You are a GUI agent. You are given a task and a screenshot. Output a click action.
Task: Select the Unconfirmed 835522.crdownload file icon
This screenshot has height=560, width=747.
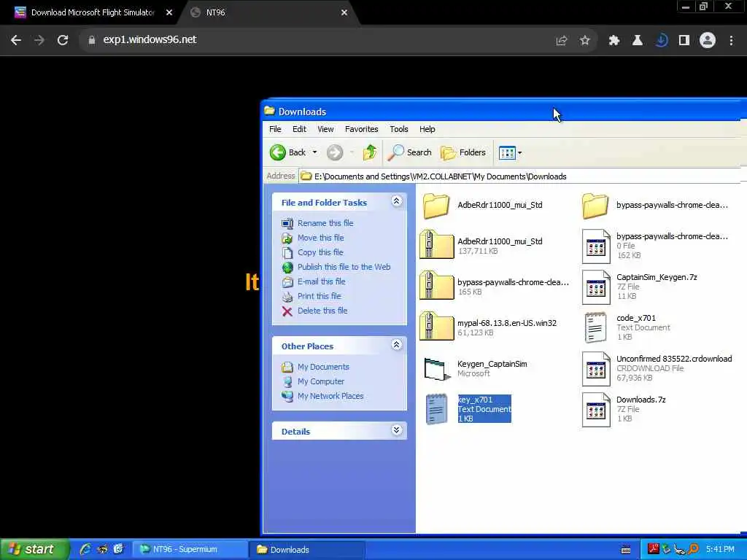click(x=596, y=369)
